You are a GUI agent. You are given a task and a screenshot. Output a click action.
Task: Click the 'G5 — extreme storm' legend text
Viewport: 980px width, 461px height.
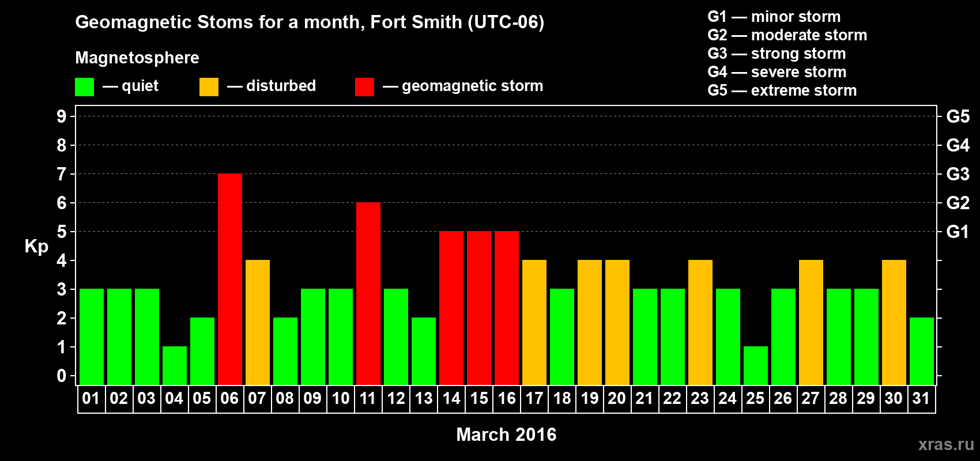click(x=782, y=90)
